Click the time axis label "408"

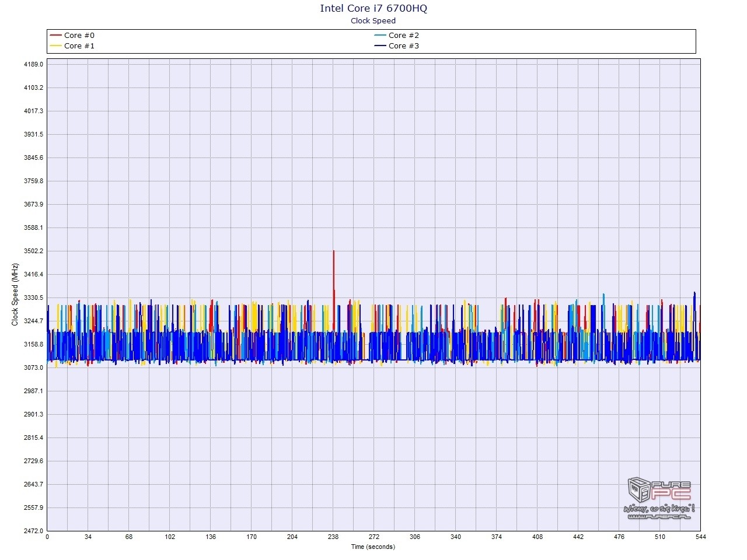tap(537, 537)
